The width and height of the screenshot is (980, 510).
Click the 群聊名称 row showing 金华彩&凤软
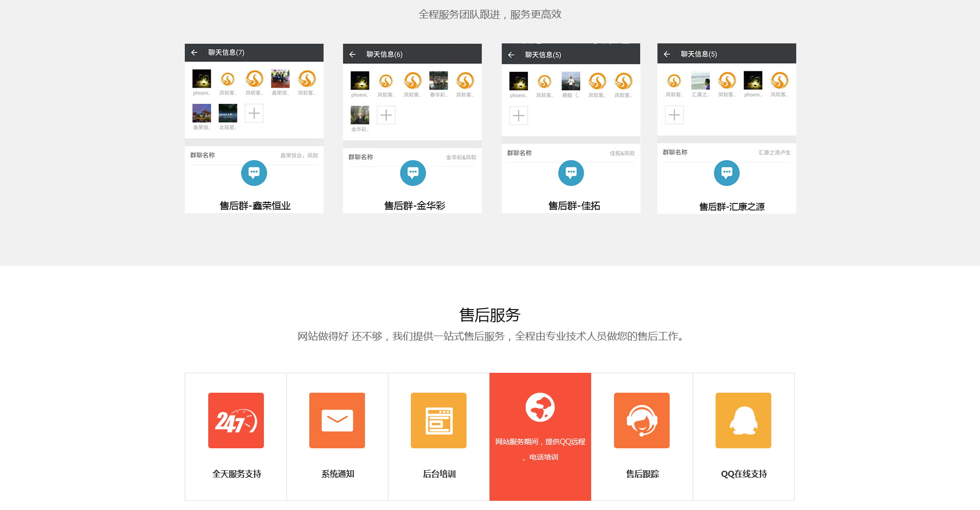pos(412,157)
